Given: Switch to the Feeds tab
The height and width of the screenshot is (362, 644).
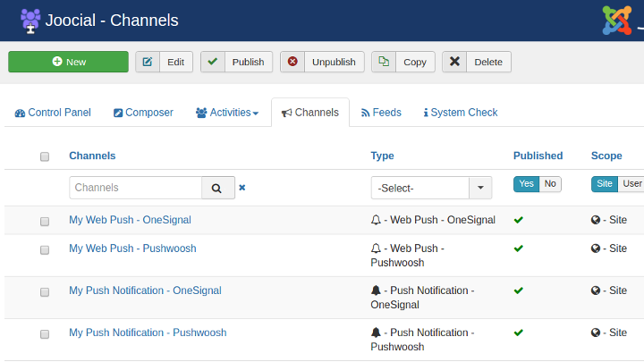Looking at the screenshot, I should tap(381, 113).
